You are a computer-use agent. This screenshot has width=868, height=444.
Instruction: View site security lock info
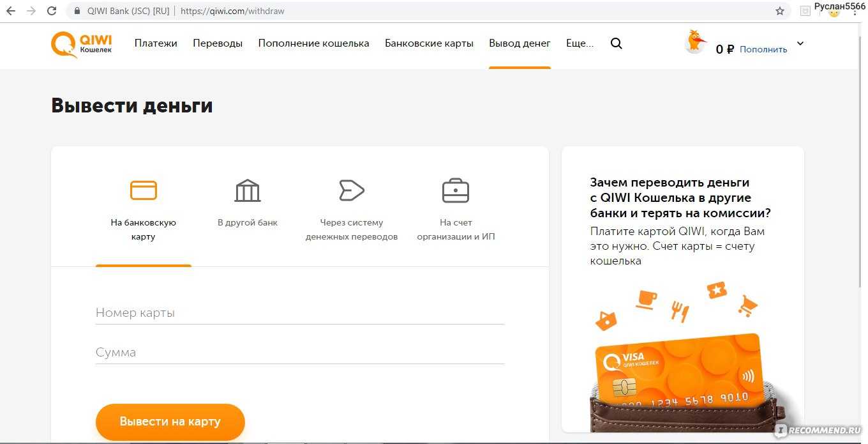(78, 11)
